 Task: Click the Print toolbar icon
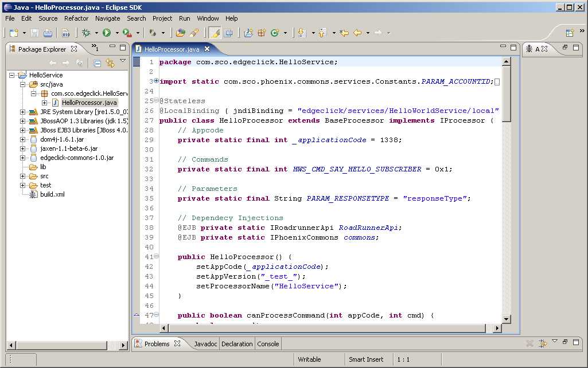[x=48, y=33]
